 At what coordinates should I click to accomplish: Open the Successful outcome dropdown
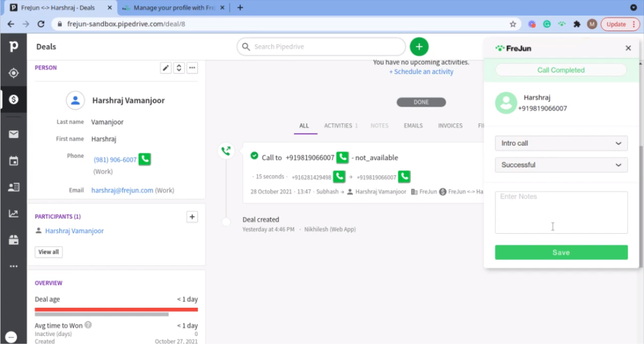(x=561, y=165)
